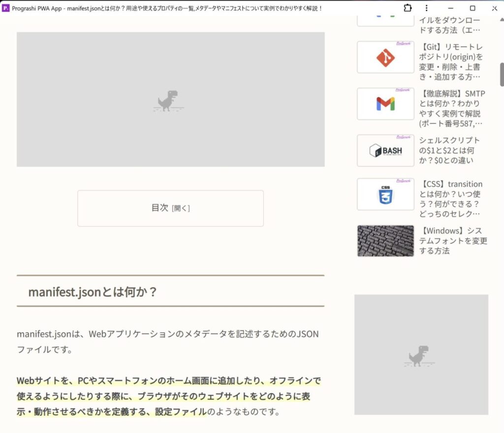Click the partially visible top sidebar thumbnail
This screenshot has width=504, height=433.
point(385,20)
